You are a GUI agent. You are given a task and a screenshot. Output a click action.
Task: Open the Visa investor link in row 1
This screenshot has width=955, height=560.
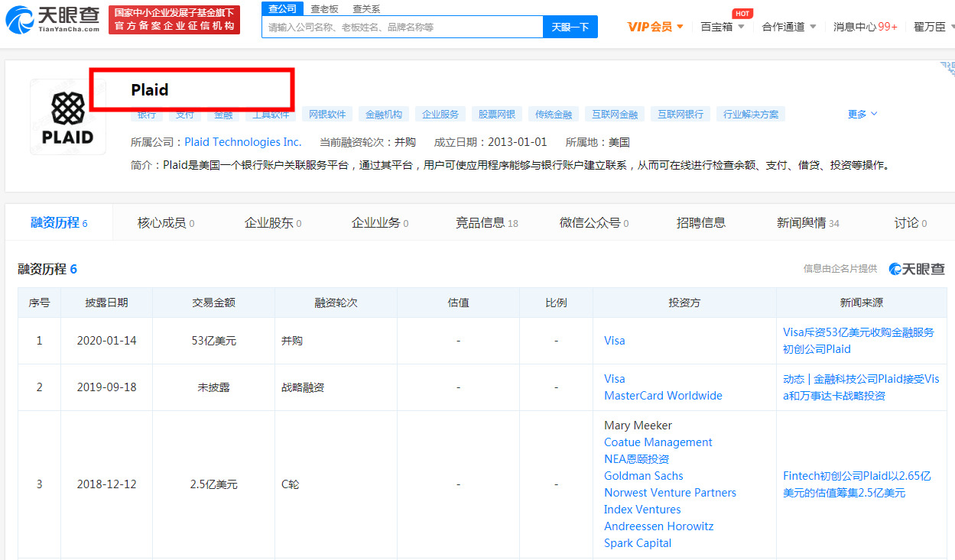click(615, 341)
